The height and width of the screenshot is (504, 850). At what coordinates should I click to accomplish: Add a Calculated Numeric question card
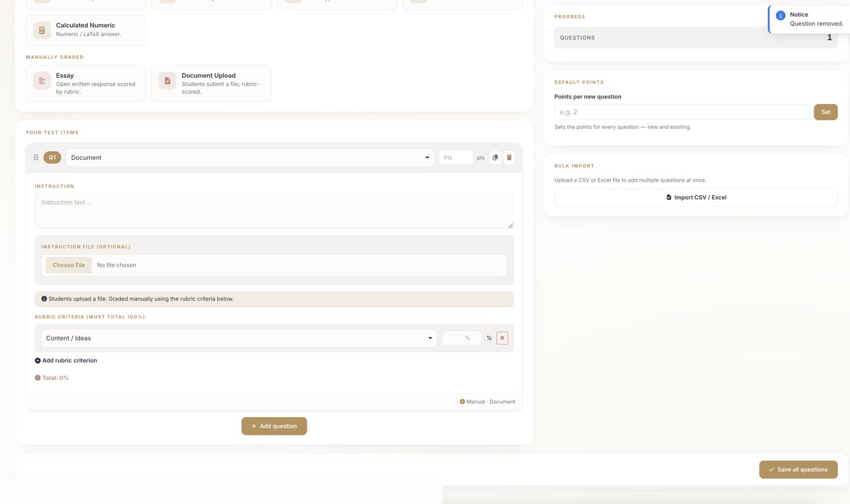[x=86, y=30]
